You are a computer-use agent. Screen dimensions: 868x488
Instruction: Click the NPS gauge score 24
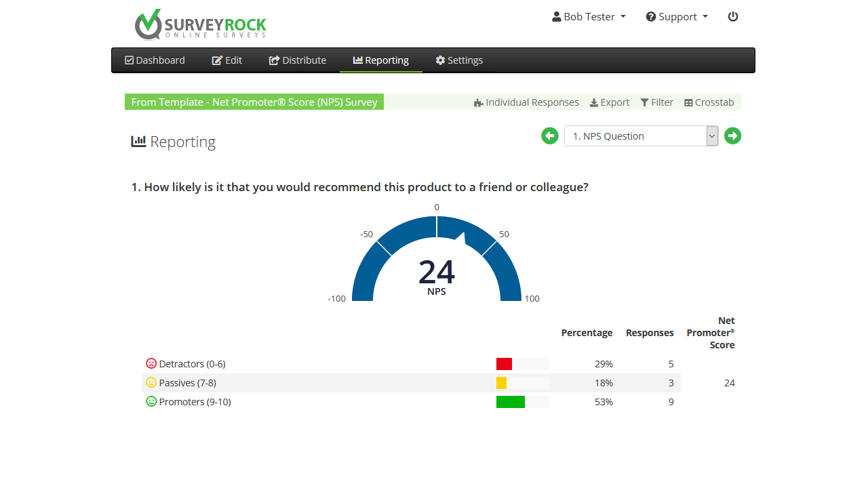tap(437, 272)
